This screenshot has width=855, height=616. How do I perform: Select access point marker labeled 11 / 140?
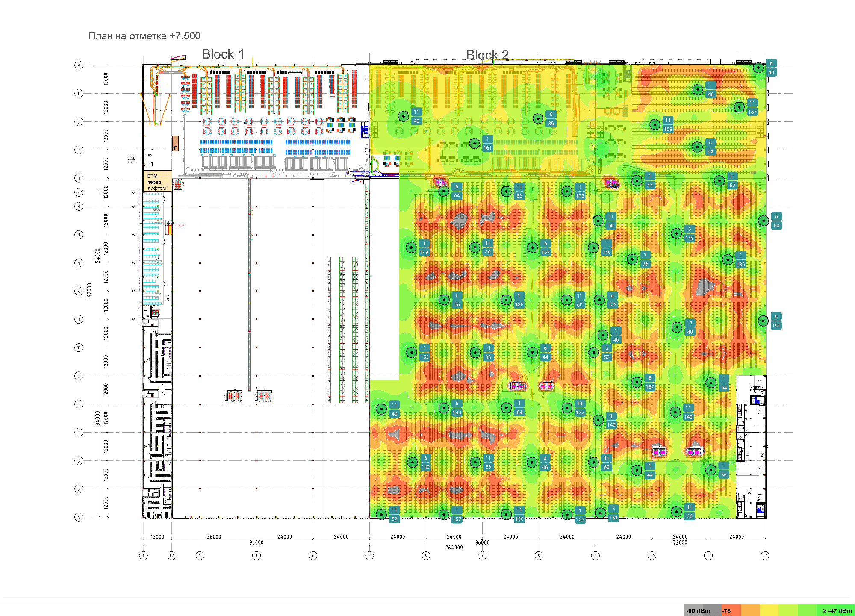[675, 412]
